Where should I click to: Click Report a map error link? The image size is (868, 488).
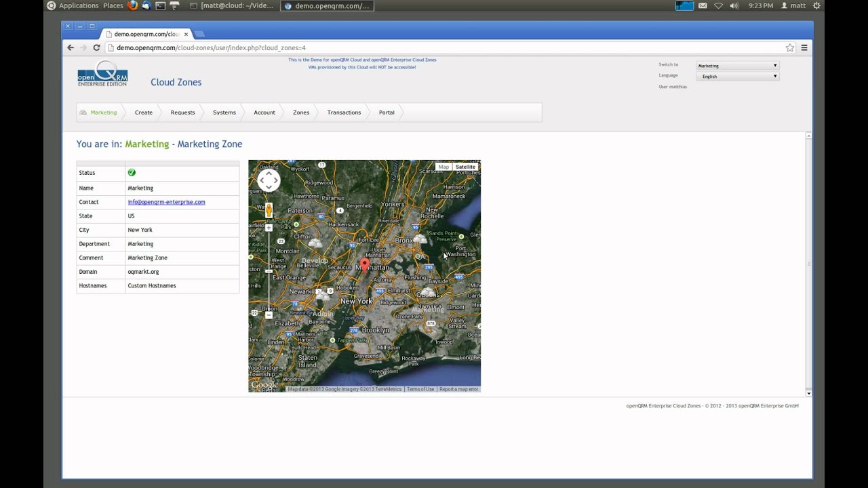point(459,389)
